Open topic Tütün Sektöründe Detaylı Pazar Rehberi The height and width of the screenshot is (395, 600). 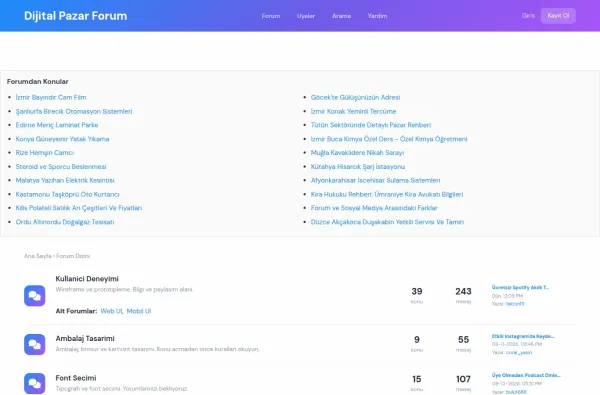tap(371, 125)
